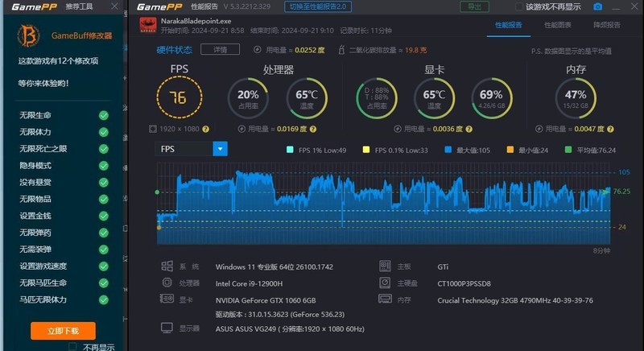Image resolution: width=644 pixels, height=351 pixels.
Task: Toggle 马匹无限体力 green check
Action: pyautogui.click(x=104, y=299)
